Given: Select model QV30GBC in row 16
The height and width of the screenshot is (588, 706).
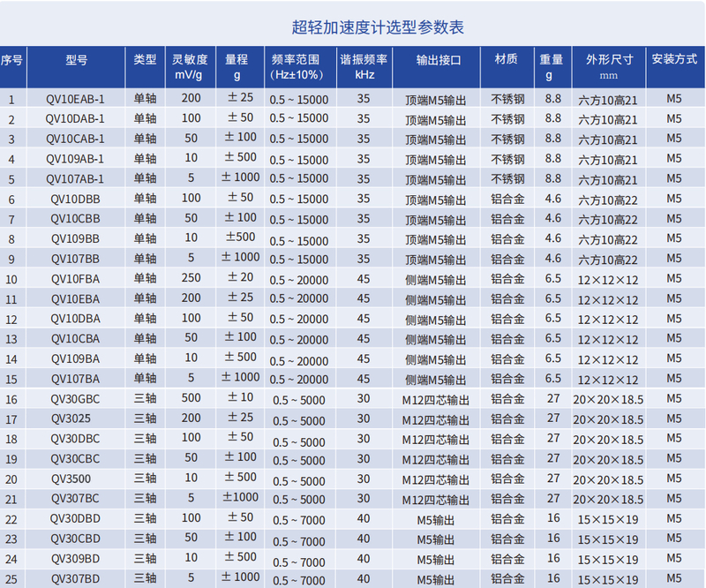Looking at the screenshot, I should coord(77,399).
